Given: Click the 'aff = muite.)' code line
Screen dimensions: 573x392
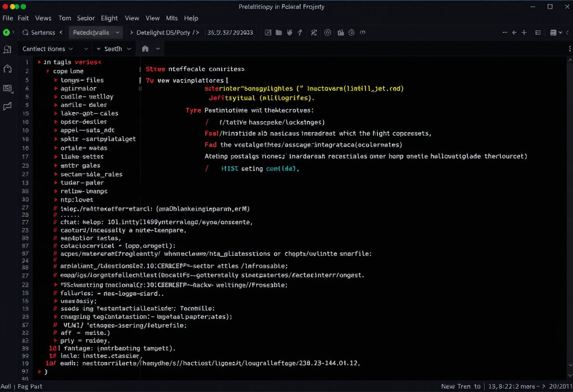Looking at the screenshot, I should tap(85, 332).
